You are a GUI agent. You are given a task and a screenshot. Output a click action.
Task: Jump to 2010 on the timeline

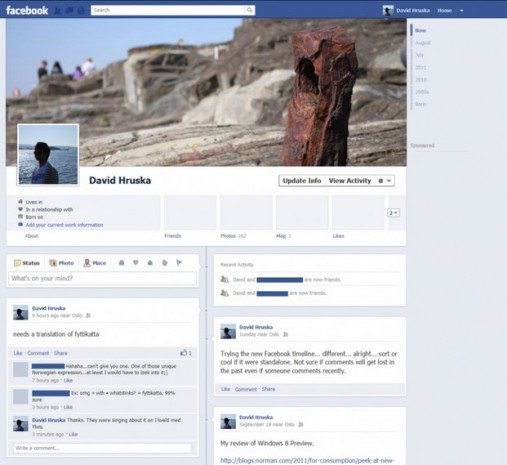421,80
